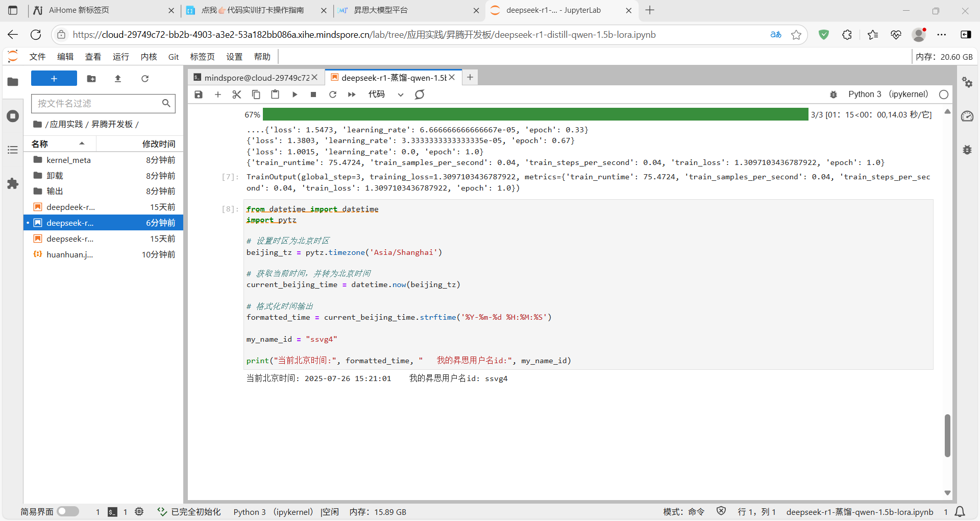Refresh the file browser list
980x521 pixels.
[x=145, y=79]
